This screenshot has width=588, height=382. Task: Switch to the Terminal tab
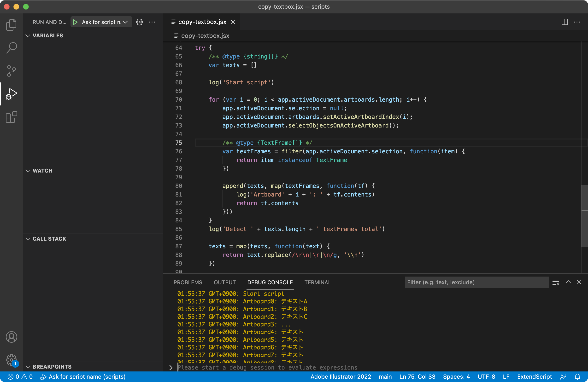[x=318, y=282]
